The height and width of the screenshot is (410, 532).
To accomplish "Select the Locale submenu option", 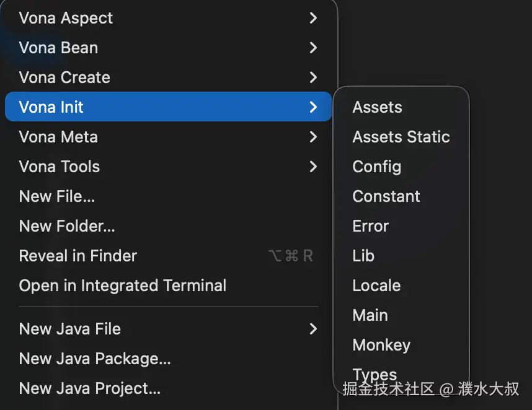I will [376, 286].
